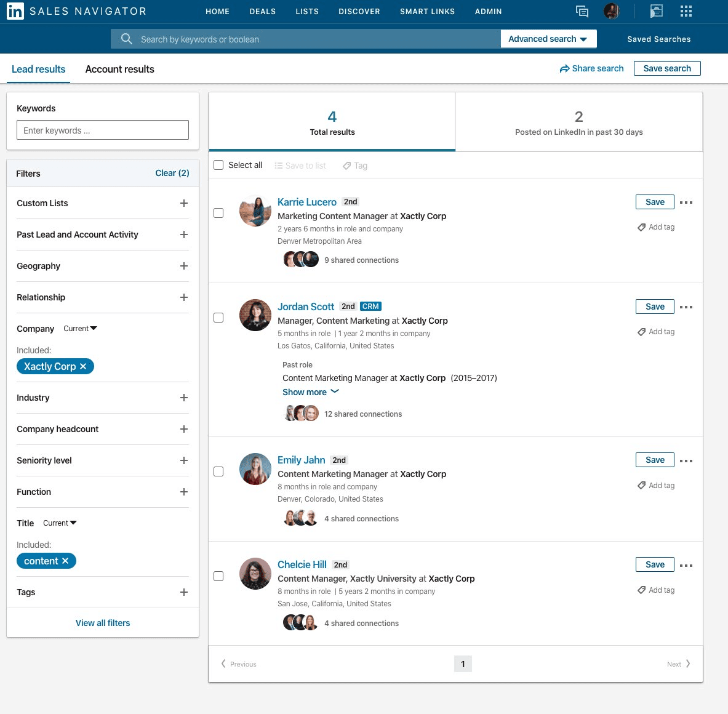This screenshot has height=714, width=728.
Task: Open the Company Current dropdown
Action: click(x=80, y=329)
